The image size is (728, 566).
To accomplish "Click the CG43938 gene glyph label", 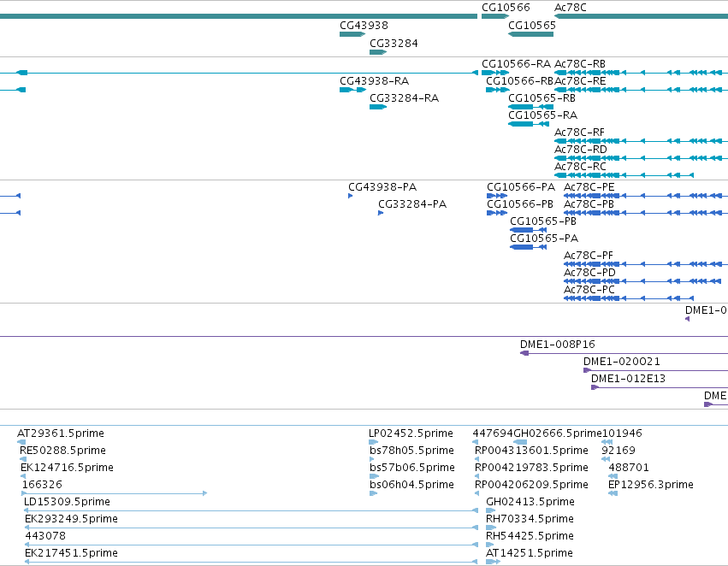I will [364, 26].
